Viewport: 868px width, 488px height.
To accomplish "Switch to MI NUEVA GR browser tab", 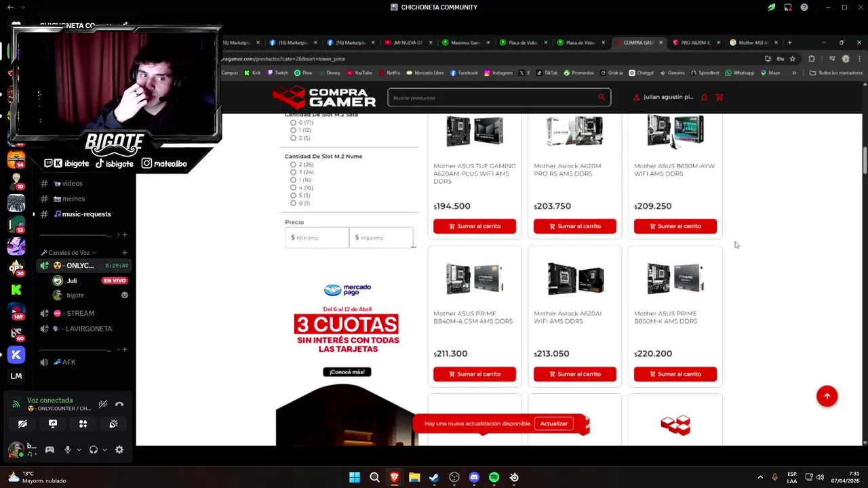I will coord(408,43).
